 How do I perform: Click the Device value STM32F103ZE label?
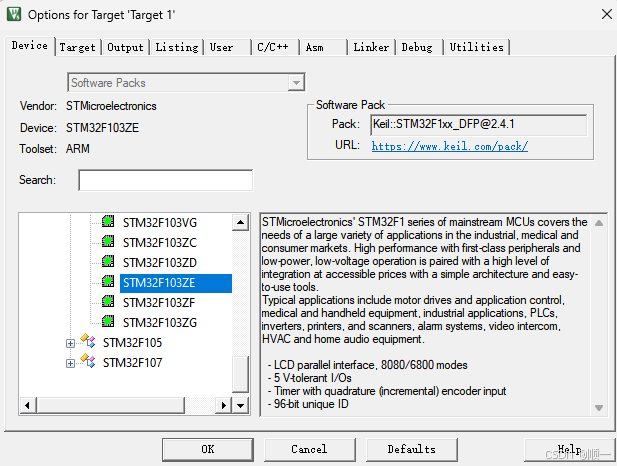coord(102,128)
